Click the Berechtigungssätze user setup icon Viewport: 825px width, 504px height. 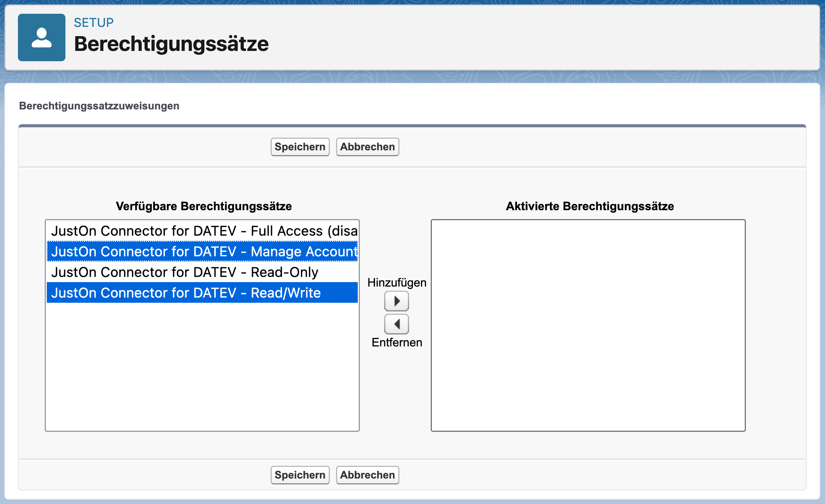point(42,37)
